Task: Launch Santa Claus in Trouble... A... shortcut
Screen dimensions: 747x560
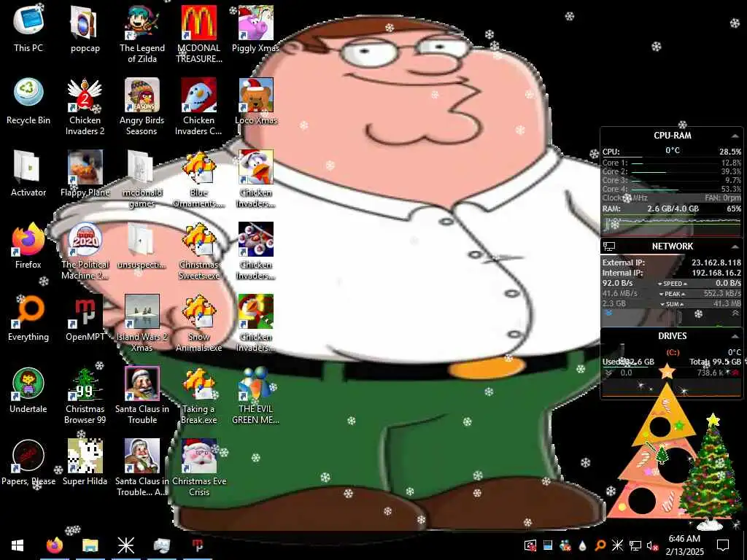Action: pos(142,467)
